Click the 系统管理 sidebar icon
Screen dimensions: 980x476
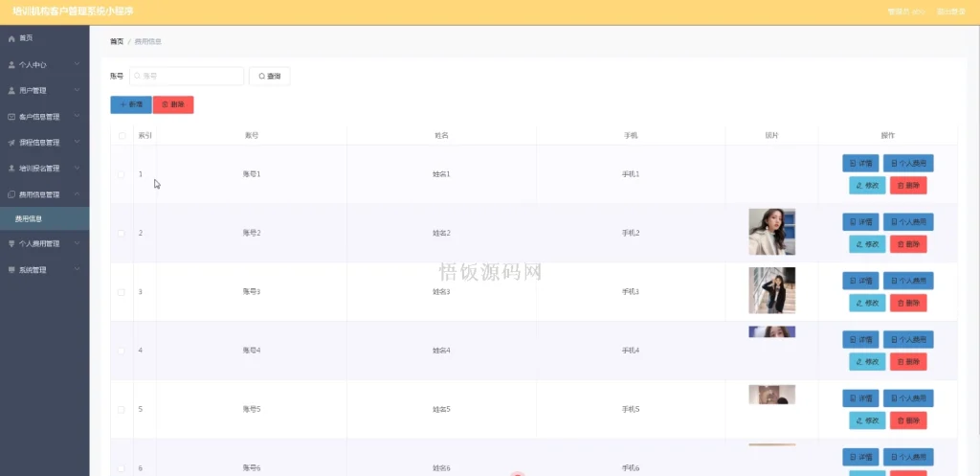pyautogui.click(x=11, y=270)
